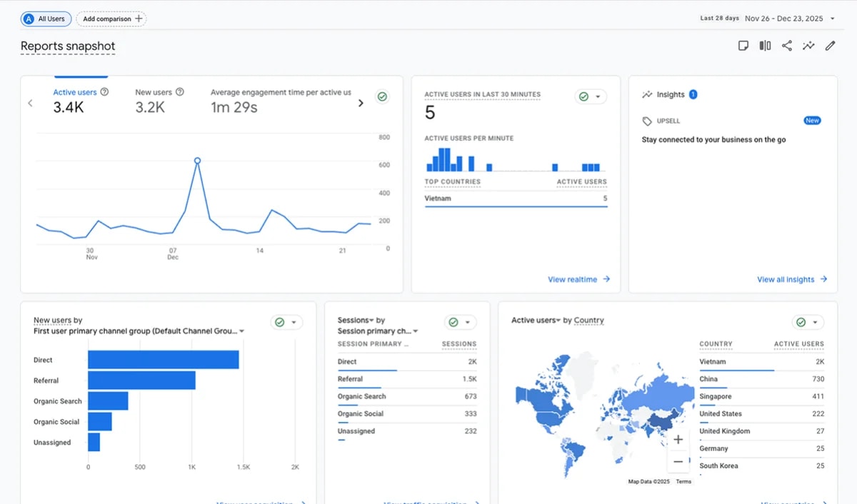Image resolution: width=857 pixels, height=504 pixels.
Task: Click help icon beside New users
Action: click(x=180, y=92)
